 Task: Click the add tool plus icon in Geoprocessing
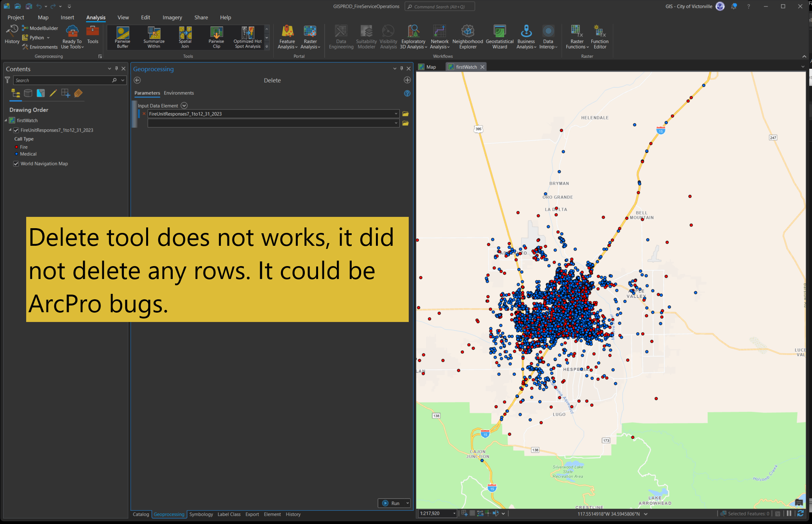pos(407,80)
